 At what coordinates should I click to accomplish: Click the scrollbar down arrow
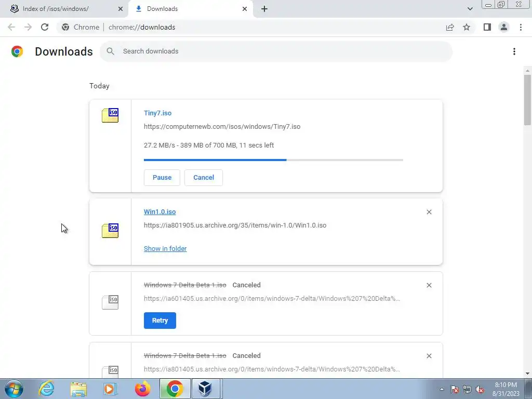527,374
